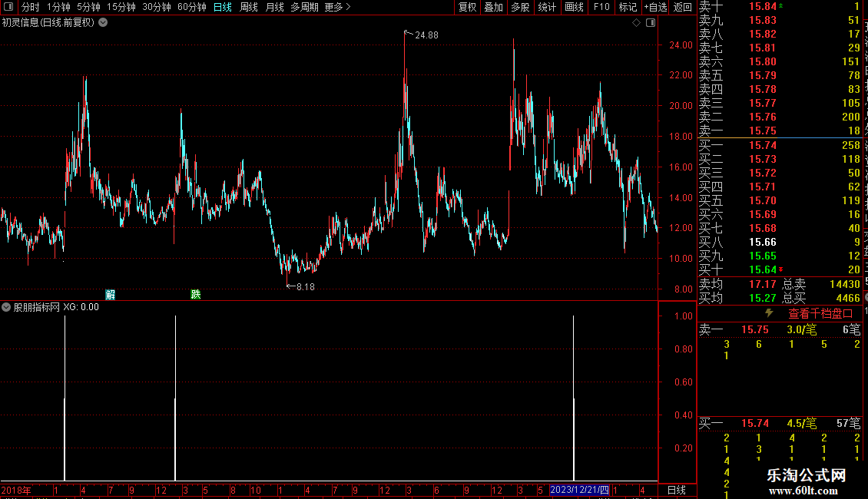Click 卖一 queue header showing 6笔

click(x=780, y=329)
